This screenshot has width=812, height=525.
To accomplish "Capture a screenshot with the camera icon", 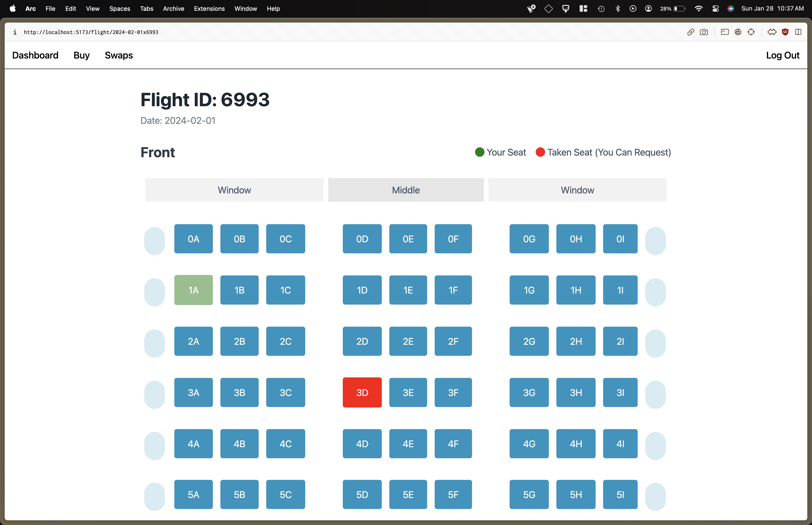I will point(704,32).
